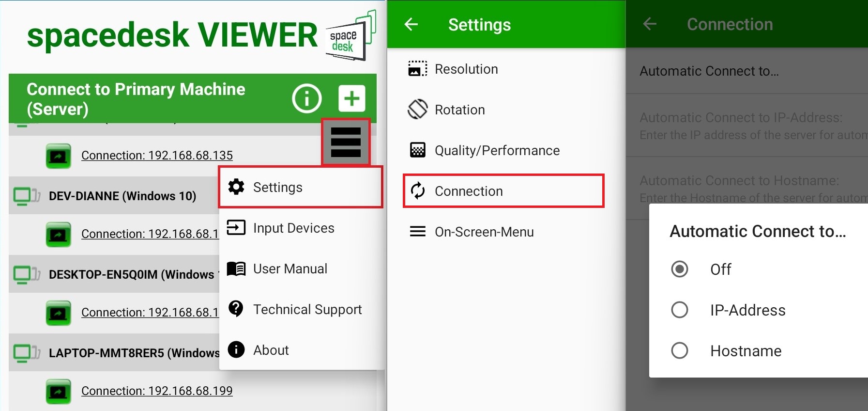Open the info icon in Connect header
This screenshot has height=411, width=868.
pos(306,98)
